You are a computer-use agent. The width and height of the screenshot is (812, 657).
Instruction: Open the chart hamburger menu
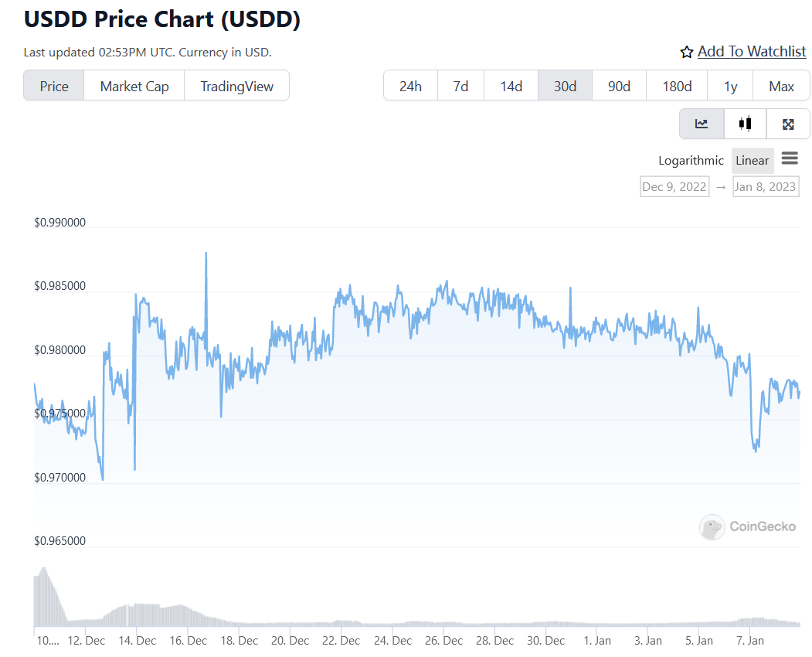[790, 158]
